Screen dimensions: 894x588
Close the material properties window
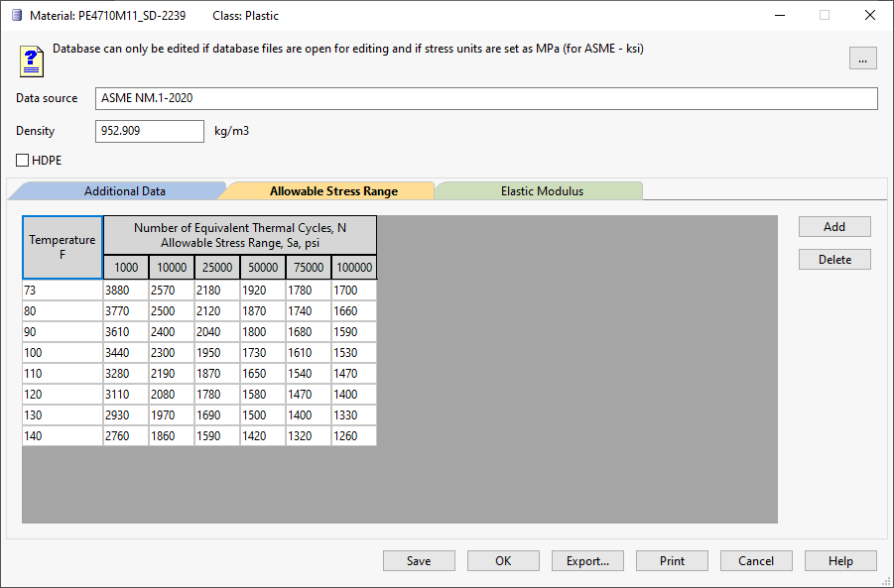869,16
